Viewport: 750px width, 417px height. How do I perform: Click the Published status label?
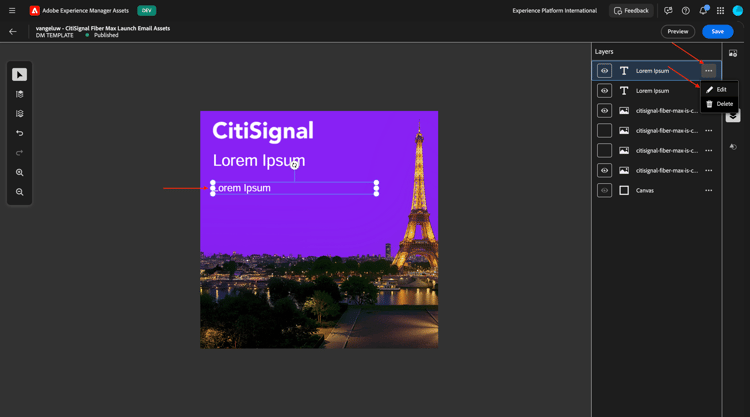(106, 35)
